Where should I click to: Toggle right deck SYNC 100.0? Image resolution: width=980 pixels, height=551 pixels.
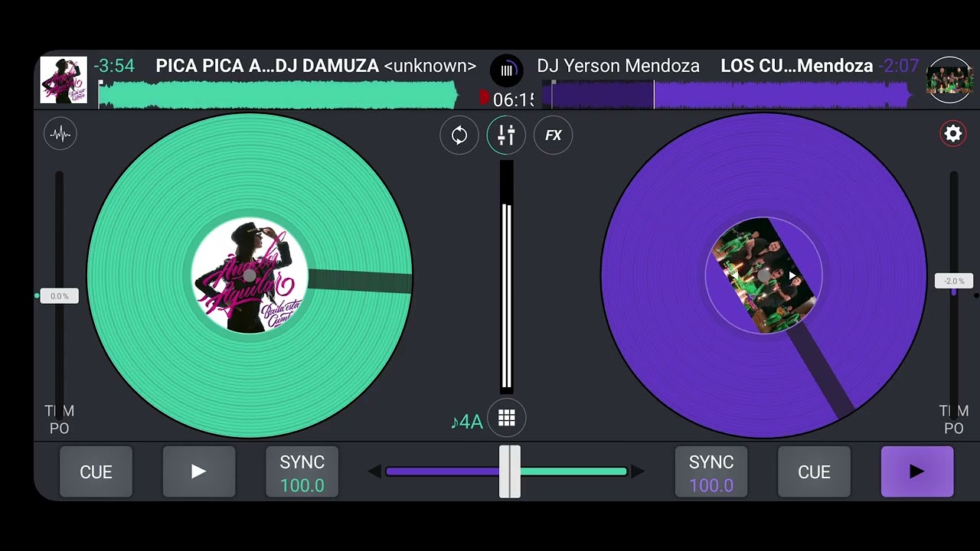tap(711, 471)
